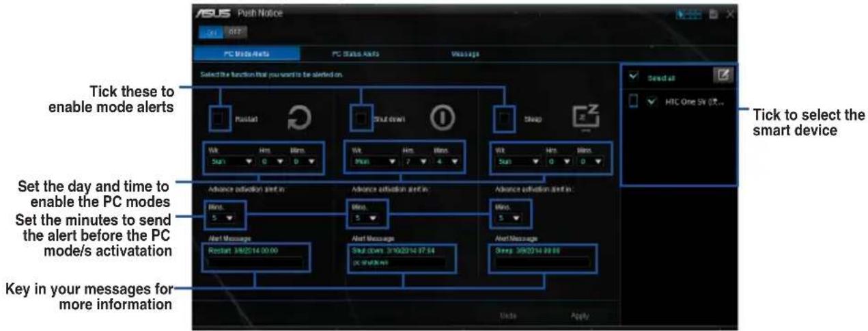Switch to the PC Status Alerts tab
Viewport: 868px width, 331px height.
(x=355, y=53)
